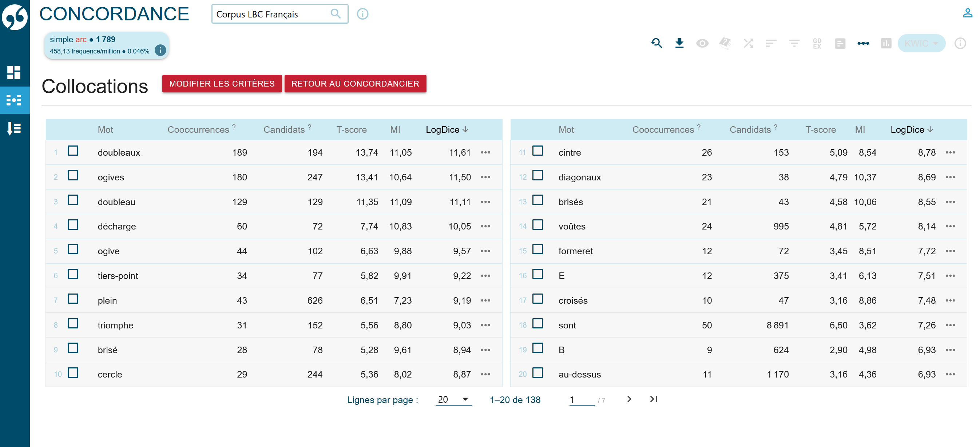980x447 pixels.
Task: Click the change search criteria icon
Action: click(x=656, y=43)
